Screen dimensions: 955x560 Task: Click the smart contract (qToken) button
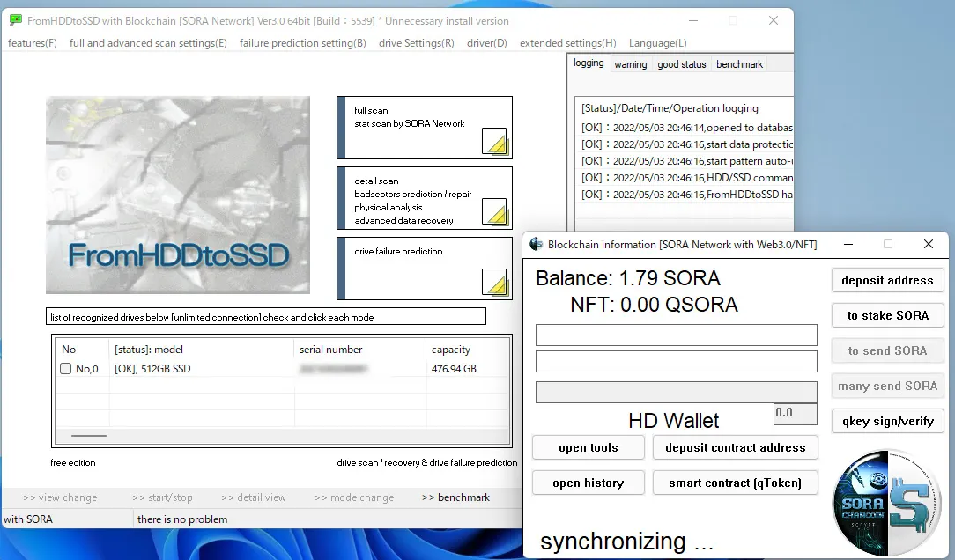(x=735, y=483)
